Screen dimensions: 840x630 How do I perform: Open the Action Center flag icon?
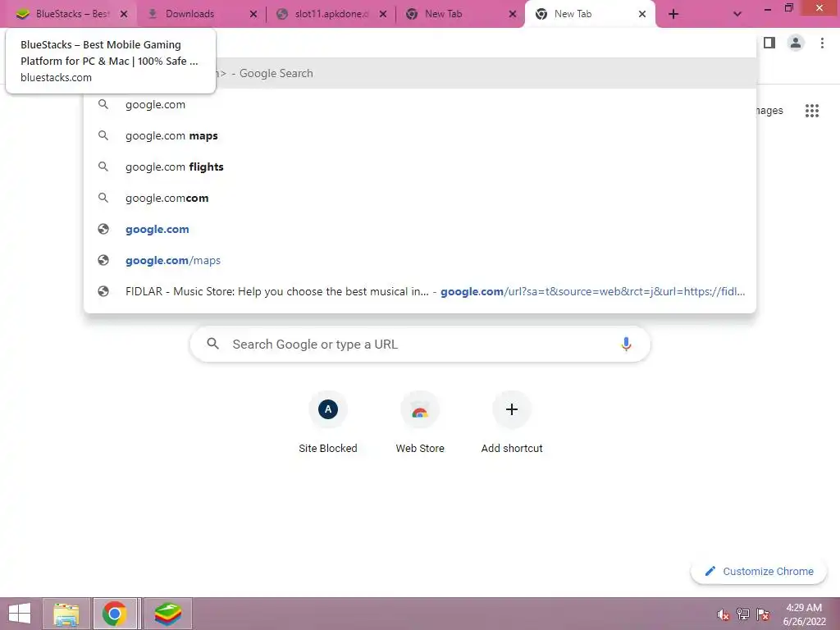[x=763, y=614]
